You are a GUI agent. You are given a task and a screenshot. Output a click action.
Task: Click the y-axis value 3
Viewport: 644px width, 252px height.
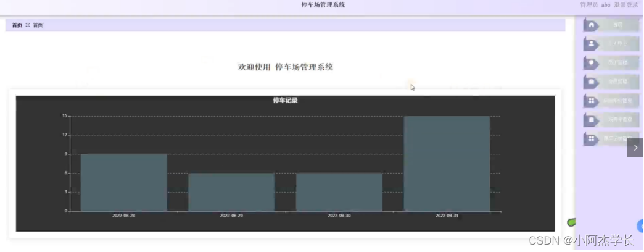click(66, 192)
